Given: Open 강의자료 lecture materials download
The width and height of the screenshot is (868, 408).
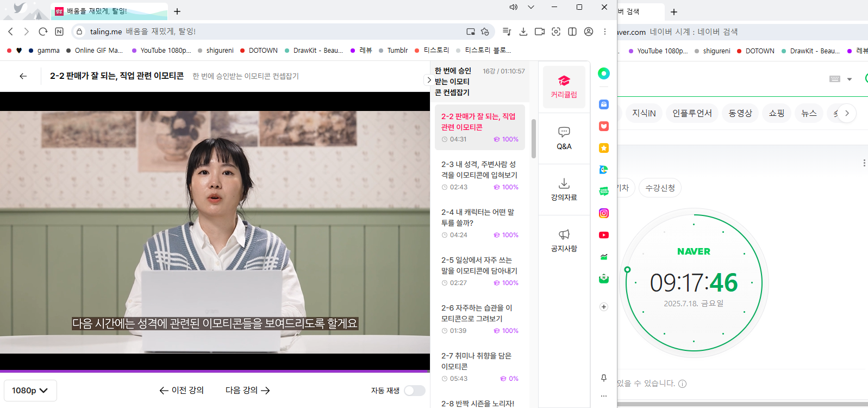Looking at the screenshot, I should (564, 189).
